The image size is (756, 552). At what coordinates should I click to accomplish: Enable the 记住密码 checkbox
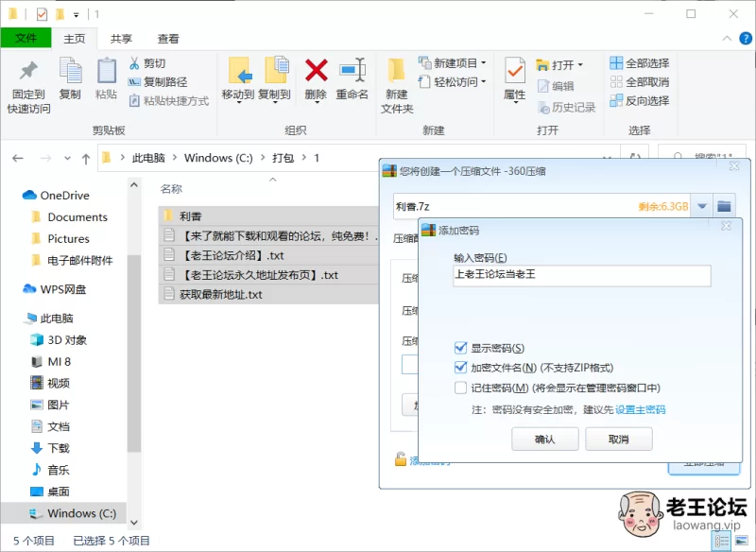pyautogui.click(x=460, y=388)
